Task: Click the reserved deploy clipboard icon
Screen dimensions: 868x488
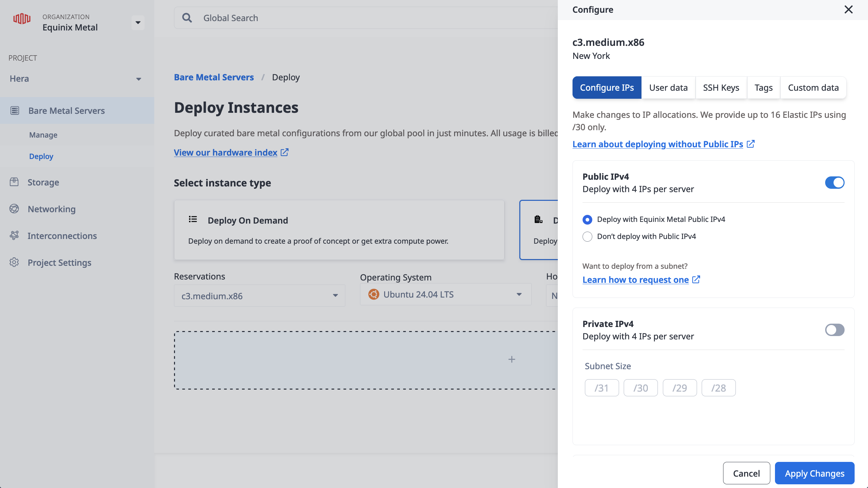Action: 538,219
